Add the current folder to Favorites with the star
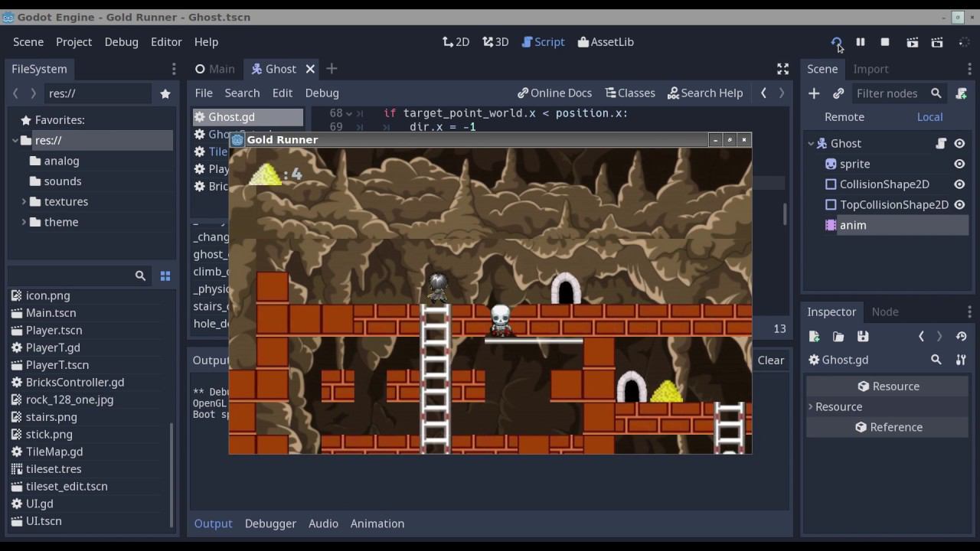This screenshot has height=551, width=980. [165, 93]
